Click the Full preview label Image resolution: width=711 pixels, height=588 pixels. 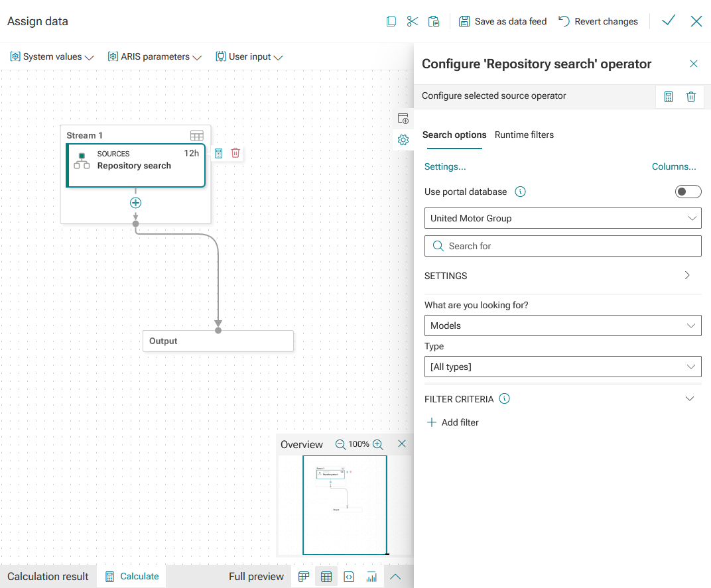click(256, 576)
